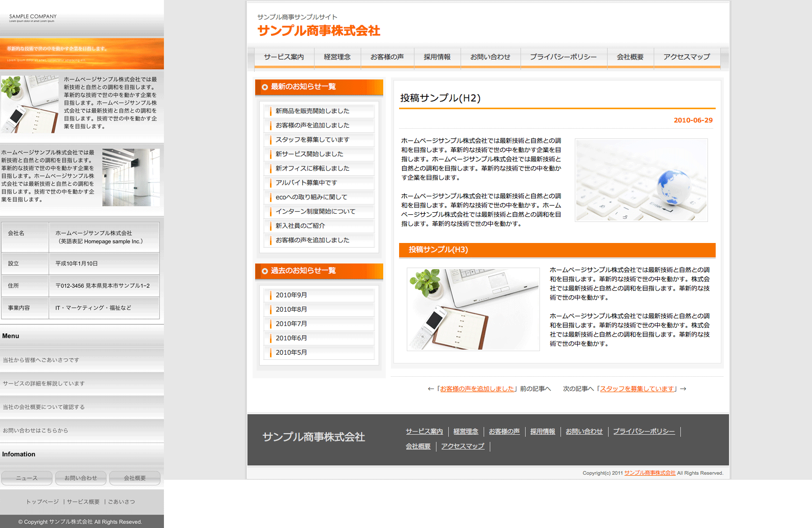Click footer link 採用情報
This screenshot has height=528, width=812.
click(x=543, y=432)
